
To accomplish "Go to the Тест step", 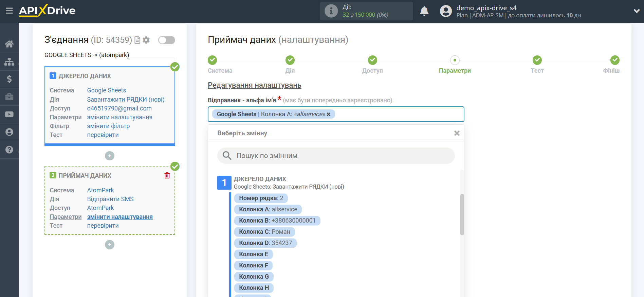I will coord(537,60).
